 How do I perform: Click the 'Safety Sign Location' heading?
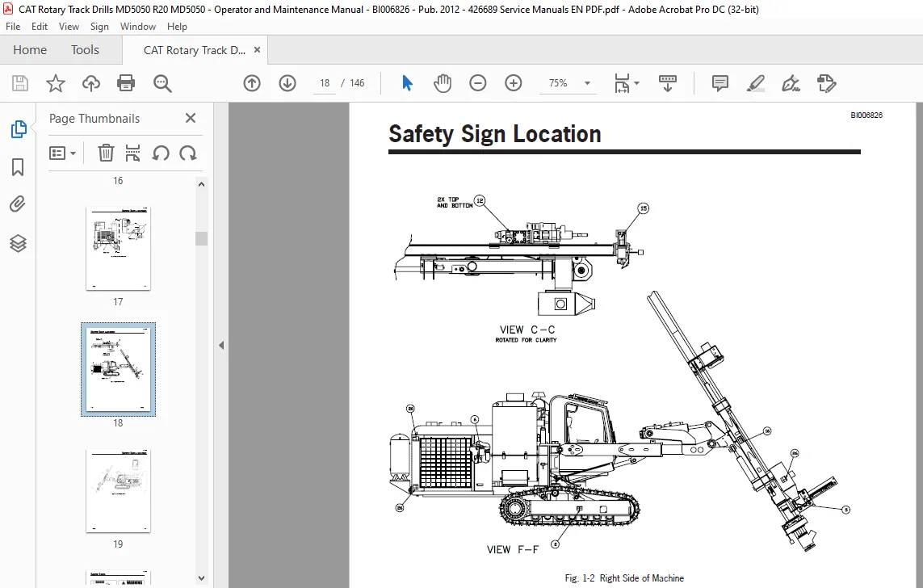tap(494, 133)
